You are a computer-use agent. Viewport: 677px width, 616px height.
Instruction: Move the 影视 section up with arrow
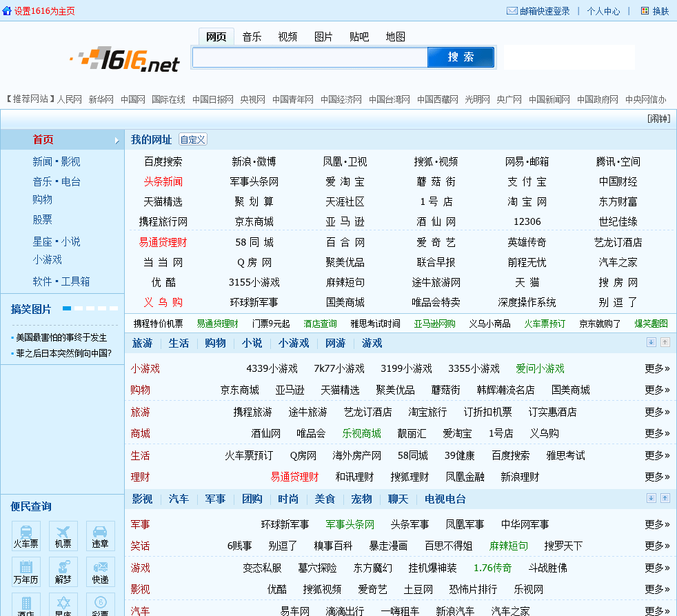[x=665, y=498]
